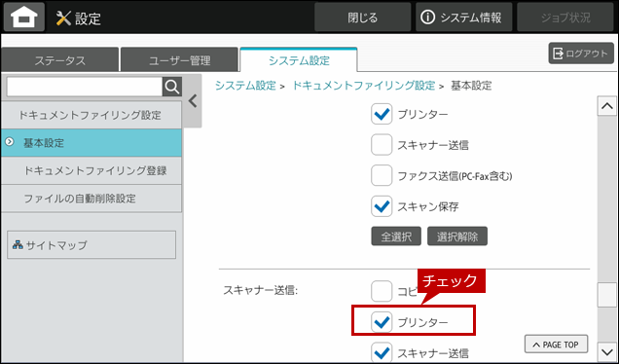
Task: Click the vertical scrollbar thumb
Action: click(x=606, y=295)
